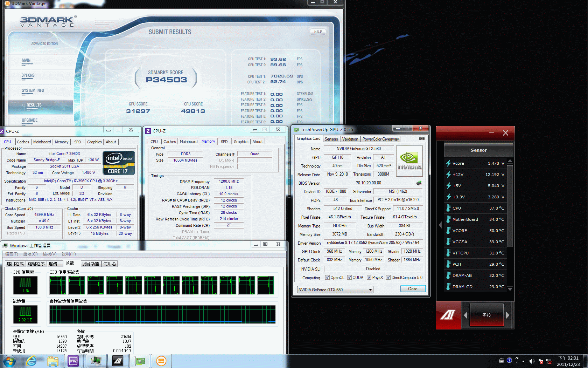Switch to 網路功能 tab in Task Manager
The image size is (588, 368).
[91, 264]
